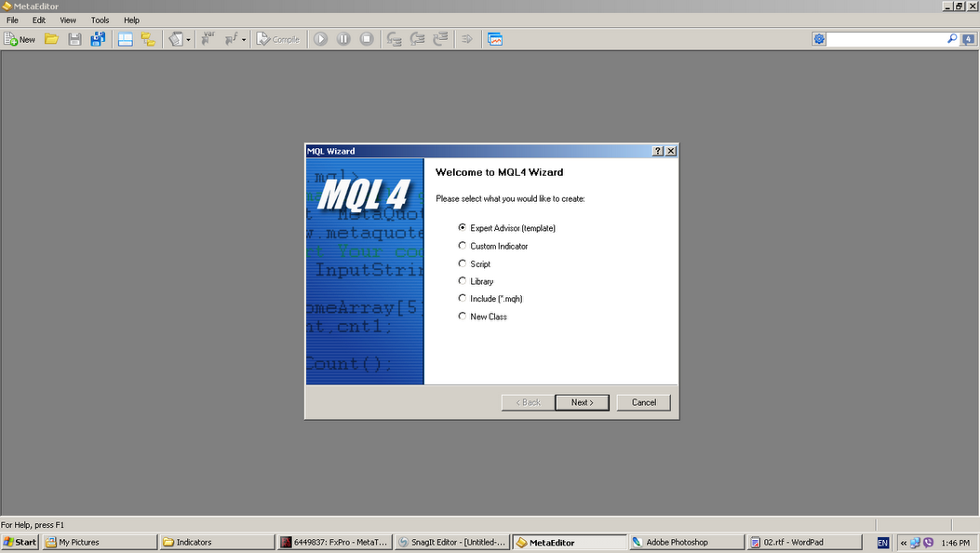Open trading terminal via chart window icon
This screenshot has width=980, height=553.
pos(495,39)
